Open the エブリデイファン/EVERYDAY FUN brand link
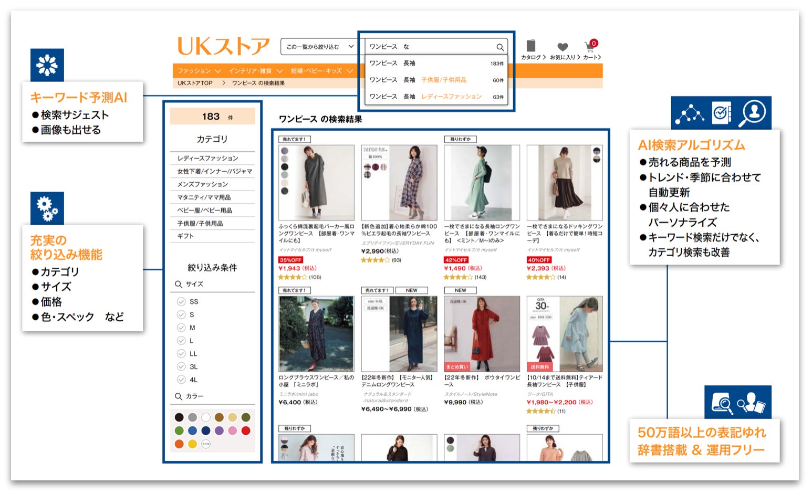 pos(398,243)
